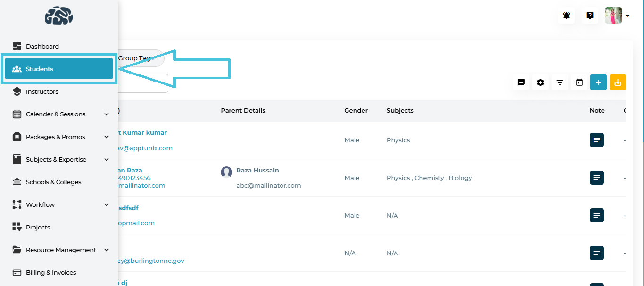Click the blue plus add button

tap(598, 82)
